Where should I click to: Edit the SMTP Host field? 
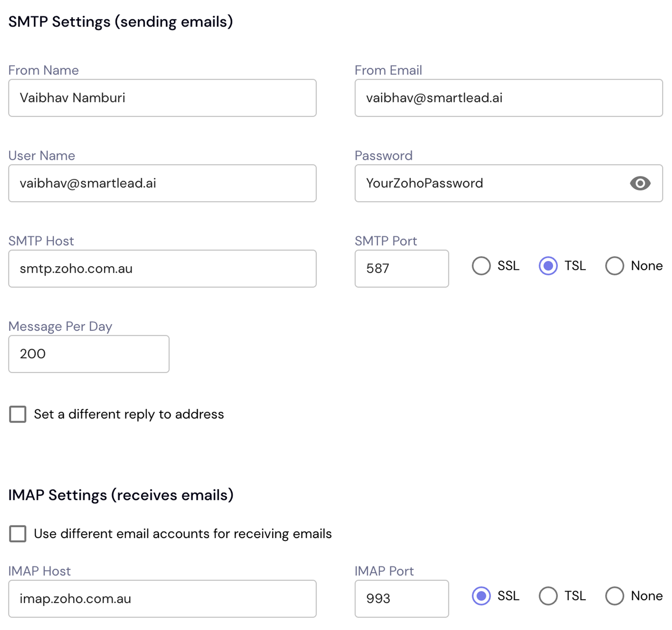(x=162, y=269)
